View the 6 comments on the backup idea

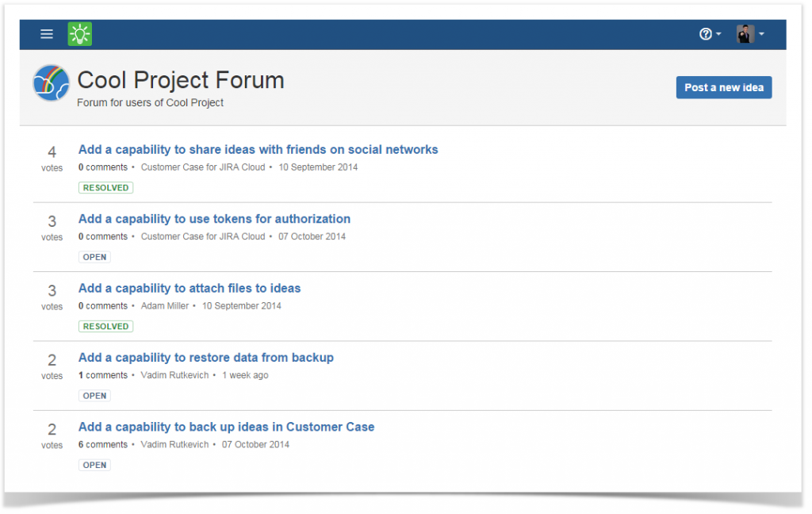tap(102, 445)
